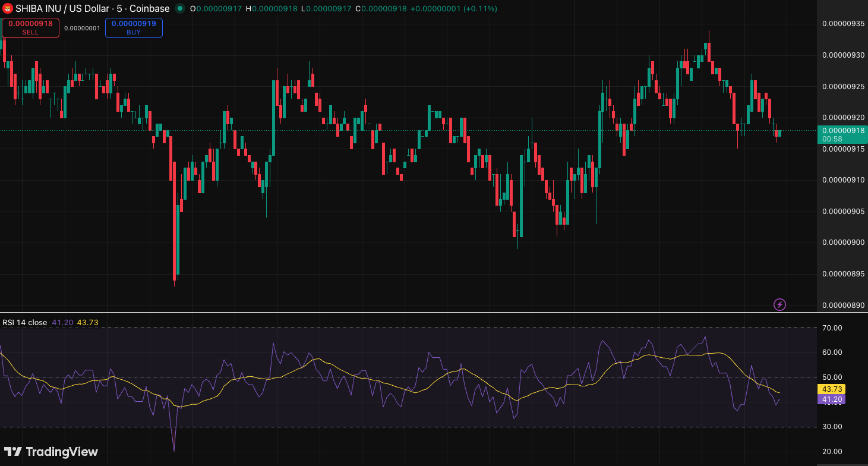This screenshot has width=868, height=466.
Task: Click the 0.00000935 price axis label
Action: tap(842, 24)
